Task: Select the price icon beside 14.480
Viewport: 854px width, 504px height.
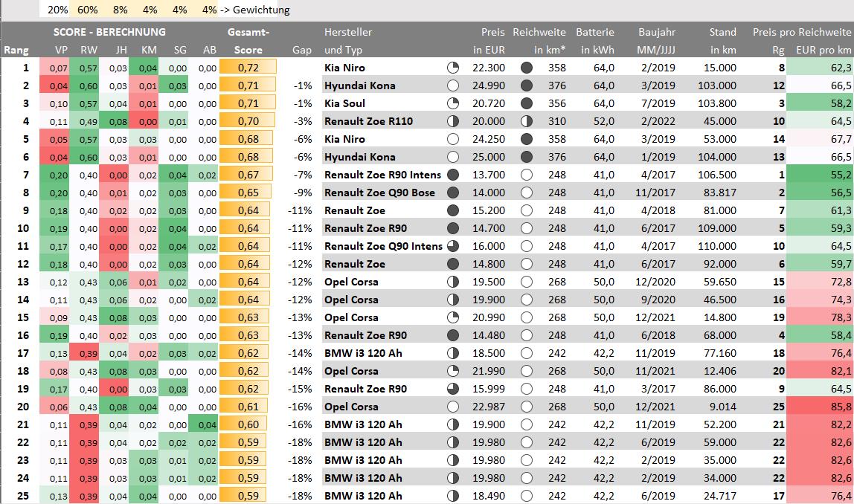Action: (452, 335)
